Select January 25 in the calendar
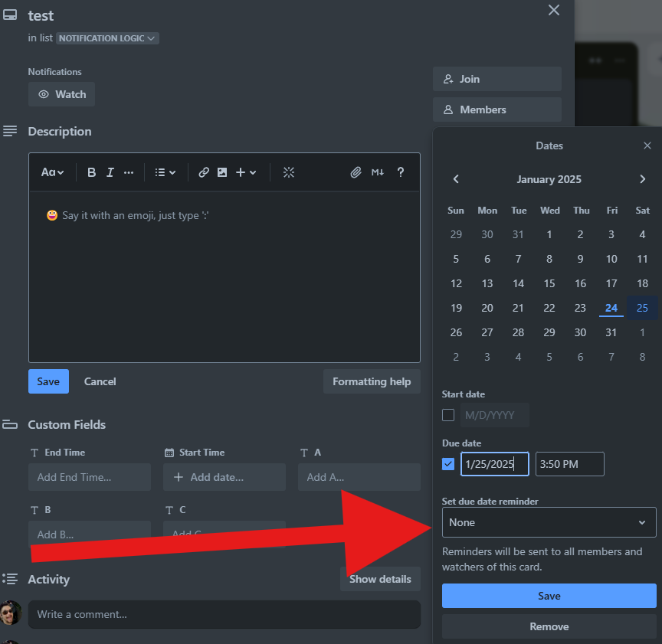Screen dimensions: 662x644 tap(642, 308)
